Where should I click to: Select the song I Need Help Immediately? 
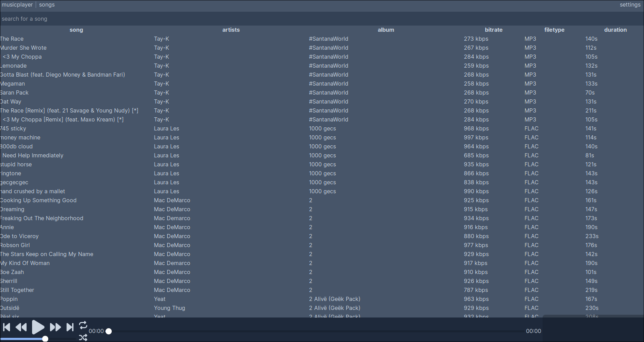coord(32,156)
